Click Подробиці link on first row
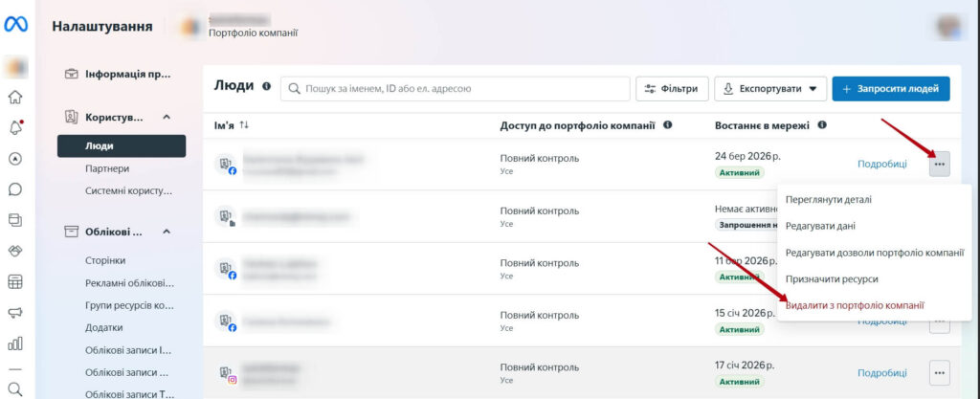This screenshot has height=399, width=980. [881, 164]
